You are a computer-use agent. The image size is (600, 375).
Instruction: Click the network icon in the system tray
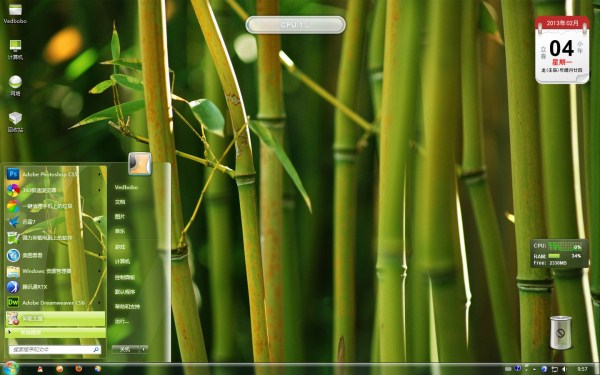click(x=554, y=369)
